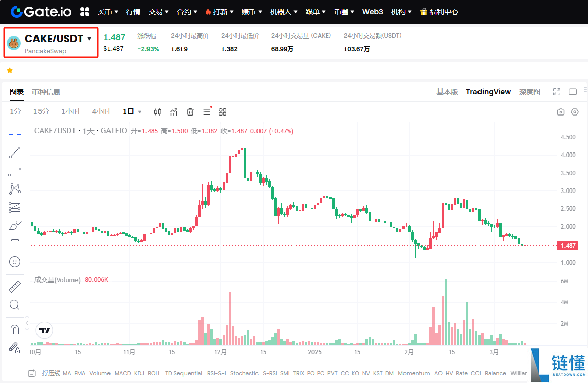Toggle the KDJ indicator
The width and height of the screenshot is (588, 383).
tap(139, 373)
